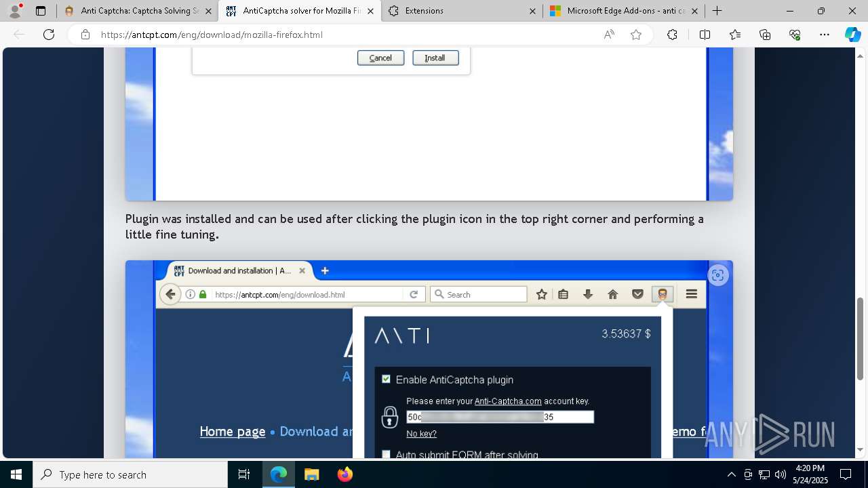Toggle Enable AntiCaptcha plugin checkbox

point(387,380)
